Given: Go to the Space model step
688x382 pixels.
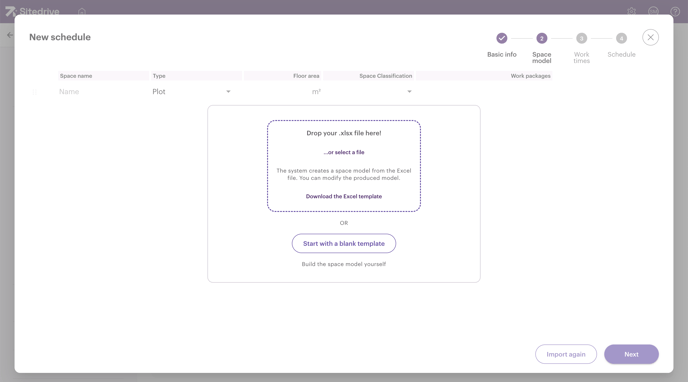Looking at the screenshot, I should (541, 38).
